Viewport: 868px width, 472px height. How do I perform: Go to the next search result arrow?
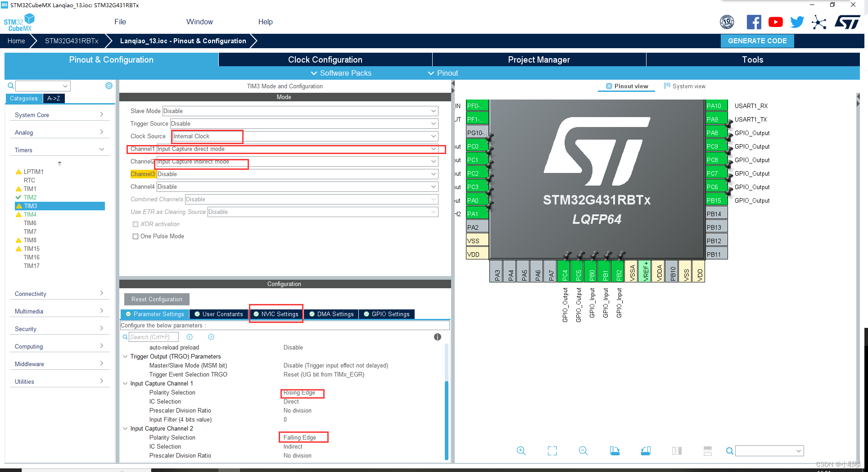(211, 337)
